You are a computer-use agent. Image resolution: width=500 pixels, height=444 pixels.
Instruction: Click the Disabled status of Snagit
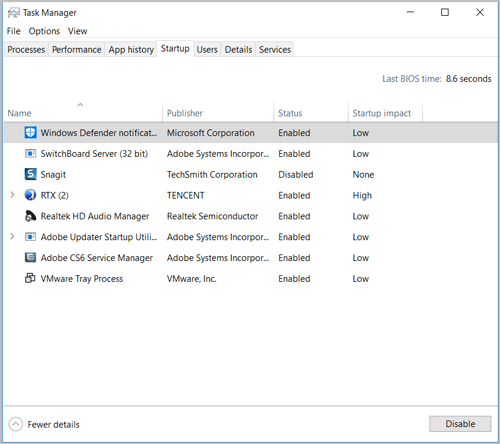click(296, 174)
